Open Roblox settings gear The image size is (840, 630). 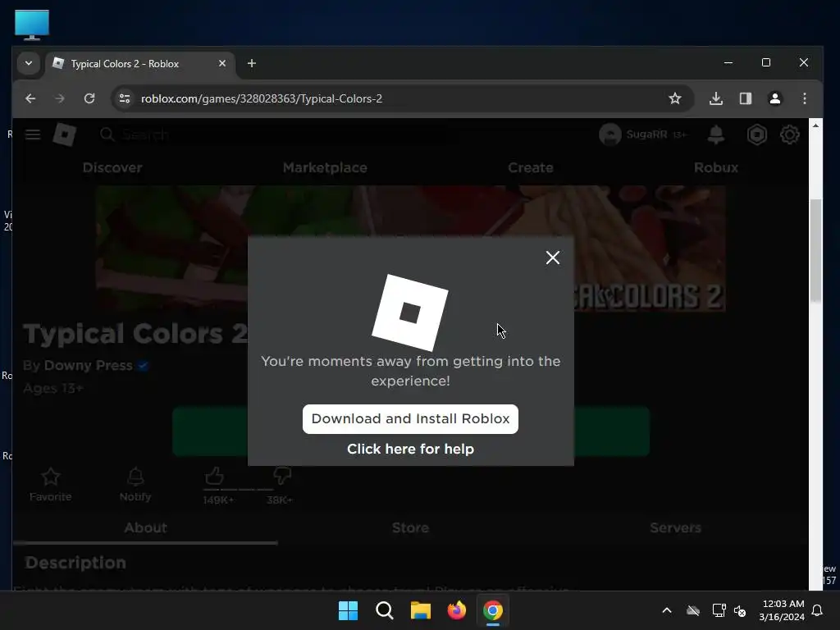pyautogui.click(x=789, y=135)
